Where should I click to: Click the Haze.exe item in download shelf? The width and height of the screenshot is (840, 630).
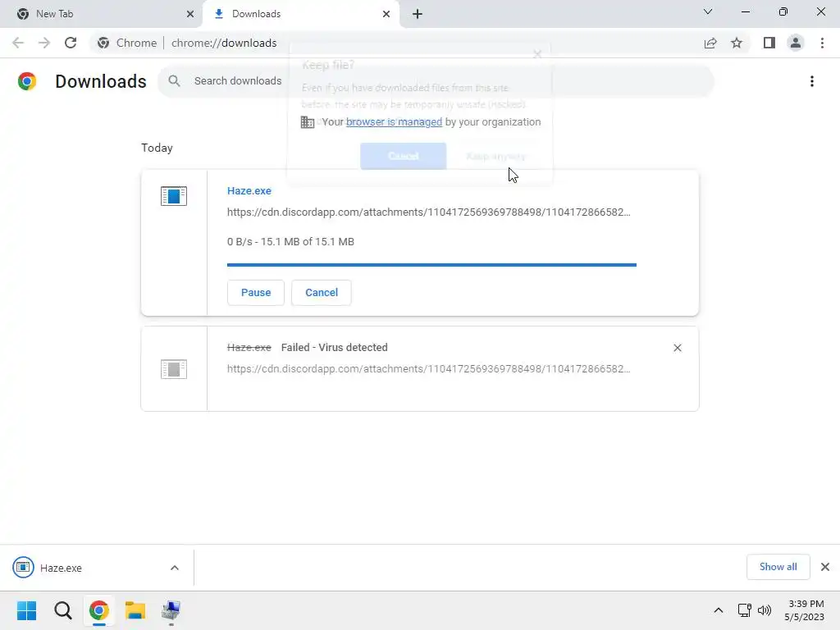[x=97, y=568]
